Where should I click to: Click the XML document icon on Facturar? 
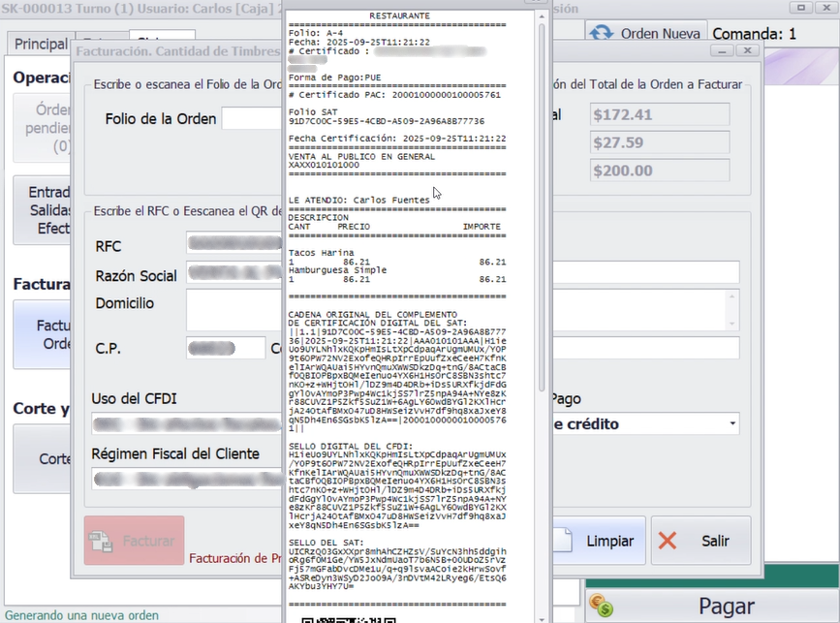click(x=101, y=541)
